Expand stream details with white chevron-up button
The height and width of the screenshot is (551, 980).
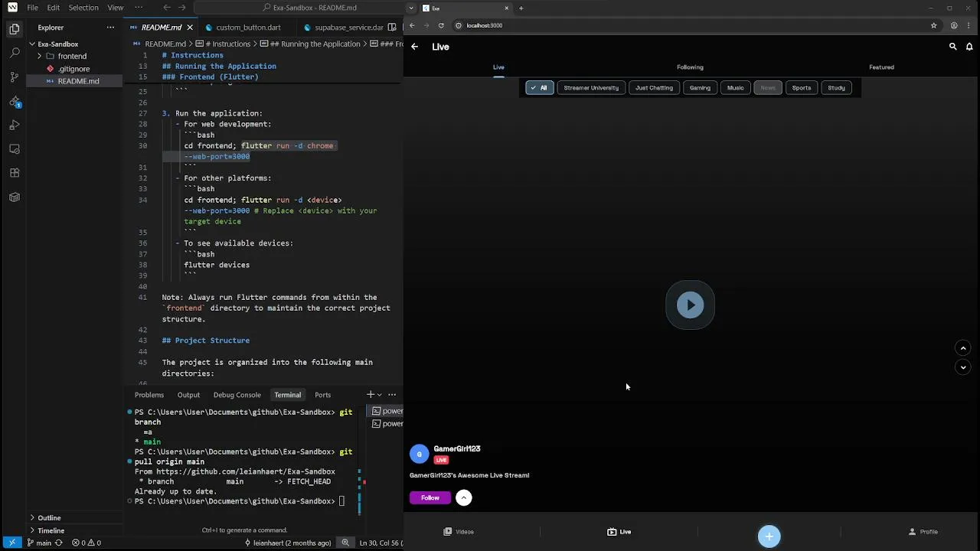pos(463,497)
